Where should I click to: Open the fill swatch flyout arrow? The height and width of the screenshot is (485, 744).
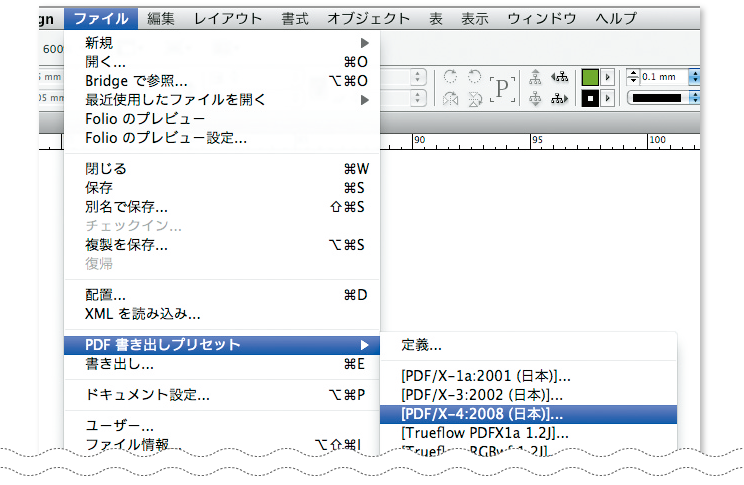click(x=607, y=77)
